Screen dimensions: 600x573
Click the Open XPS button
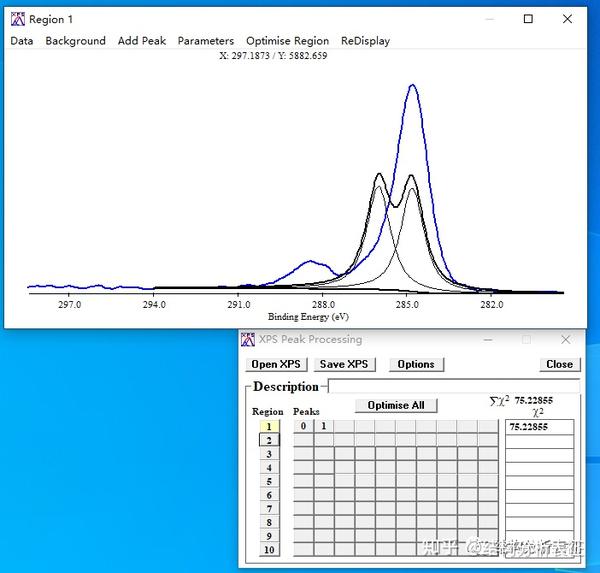click(x=276, y=364)
